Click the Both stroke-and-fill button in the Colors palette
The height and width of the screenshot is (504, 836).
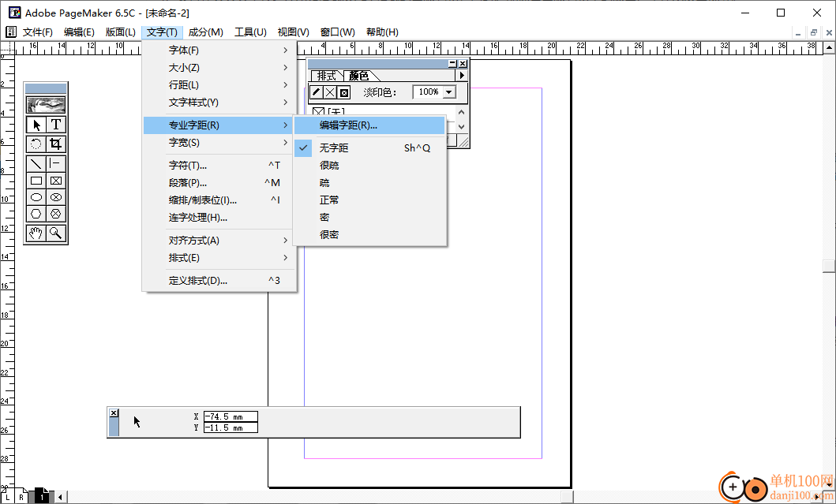[344, 92]
